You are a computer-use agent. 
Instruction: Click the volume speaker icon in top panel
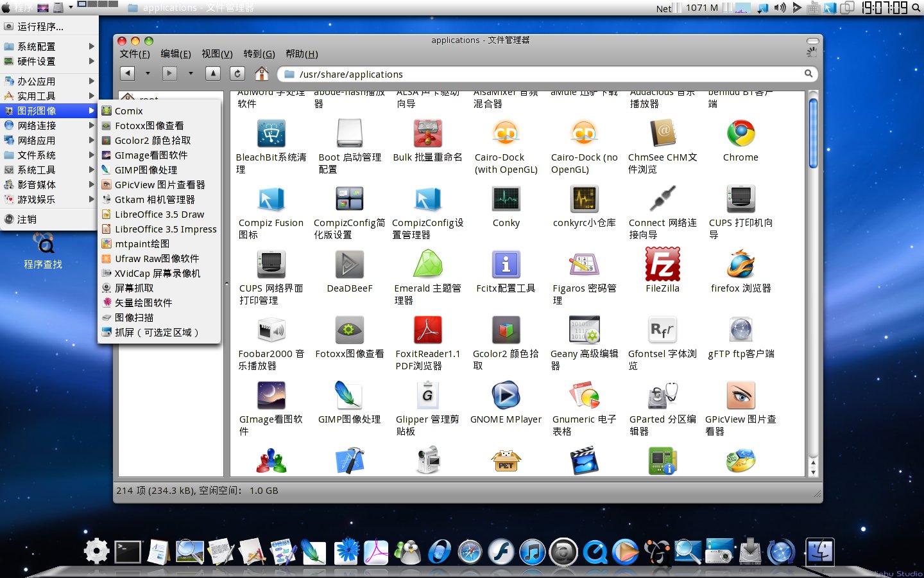click(x=780, y=8)
